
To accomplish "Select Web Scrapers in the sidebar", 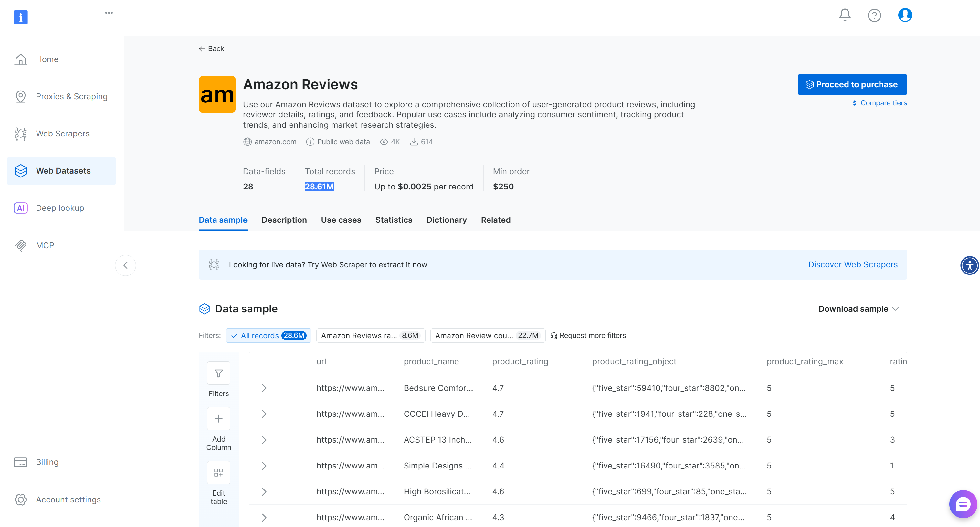I will click(63, 134).
